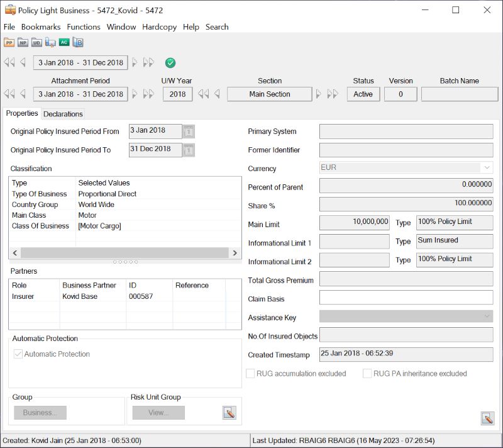503x448 pixels.
Task: Click the Business... group button
Action: pos(40,413)
